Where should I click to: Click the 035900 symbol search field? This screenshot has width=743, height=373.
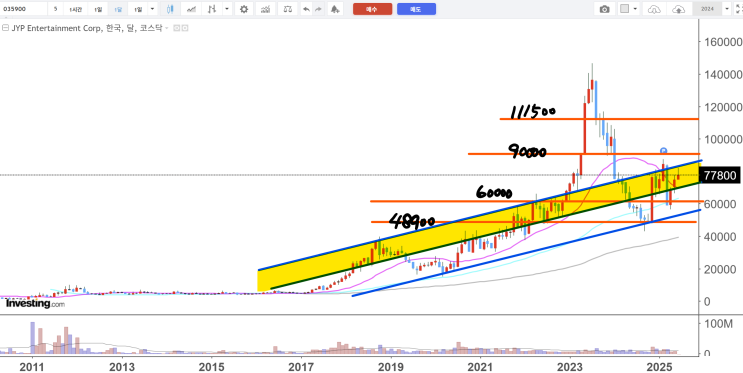(x=24, y=9)
